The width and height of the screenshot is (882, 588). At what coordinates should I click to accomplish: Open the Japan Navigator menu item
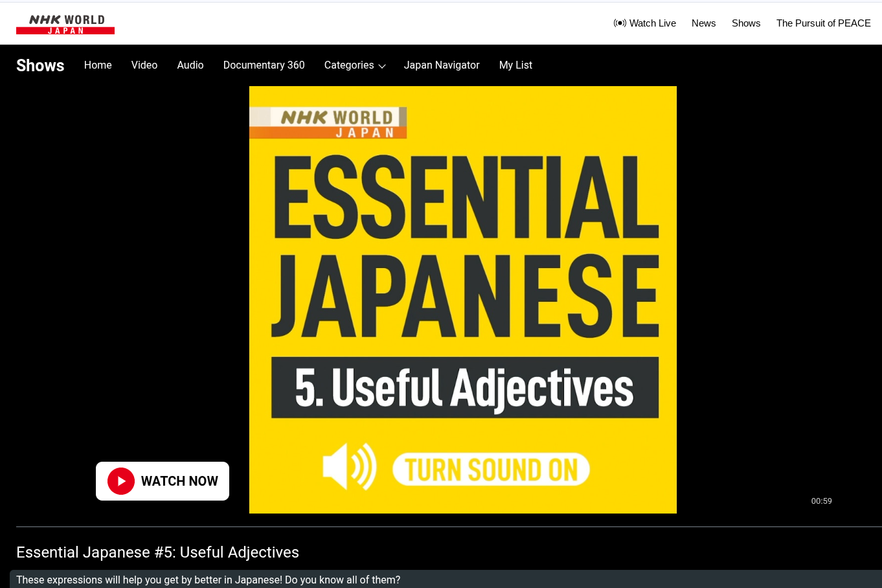(x=442, y=65)
